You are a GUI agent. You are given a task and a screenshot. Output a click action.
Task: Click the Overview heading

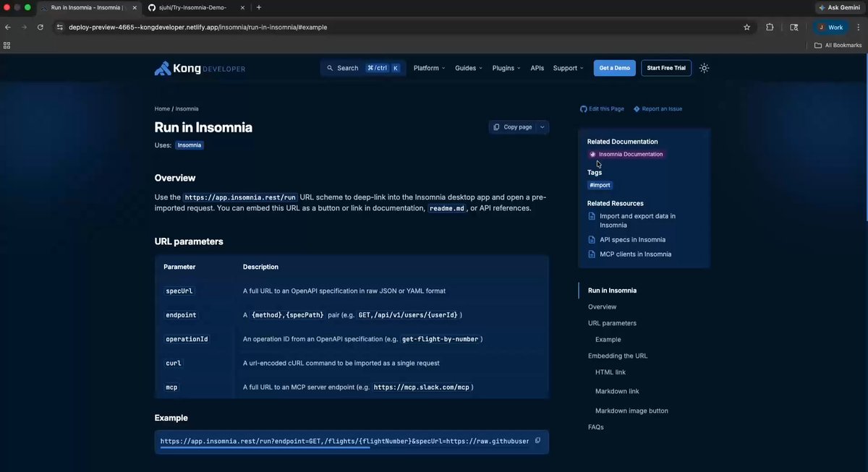(x=175, y=178)
